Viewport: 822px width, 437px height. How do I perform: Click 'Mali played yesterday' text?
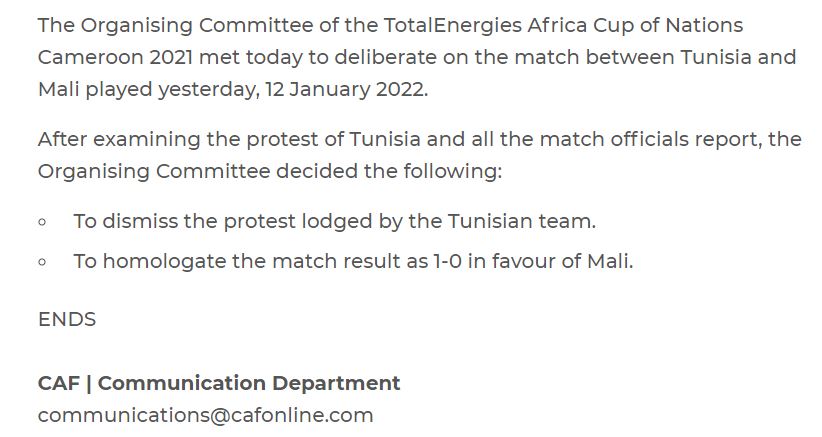(x=147, y=90)
